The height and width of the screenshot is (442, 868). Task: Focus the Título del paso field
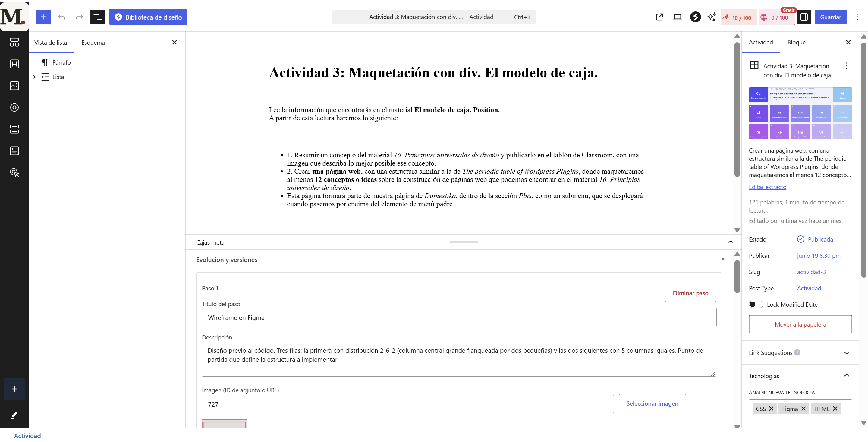point(459,317)
